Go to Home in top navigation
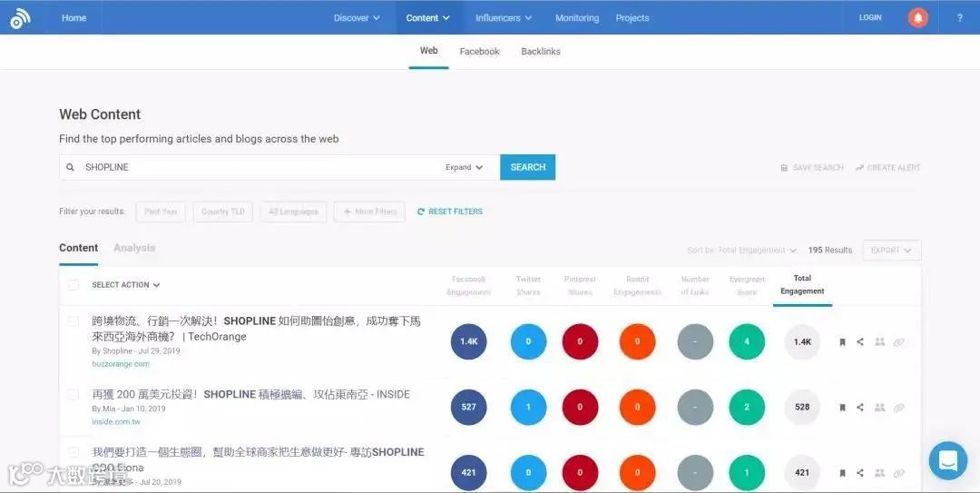The width and height of the screenshot is (980, 493). click(x=73, y=18)
